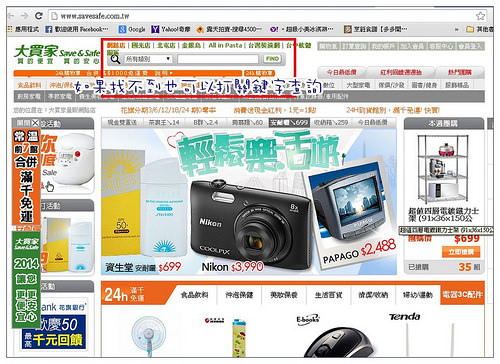Select the 生活百貨 24h tab
This screenshot has width=500, height=364.
[x=328, y=295]
